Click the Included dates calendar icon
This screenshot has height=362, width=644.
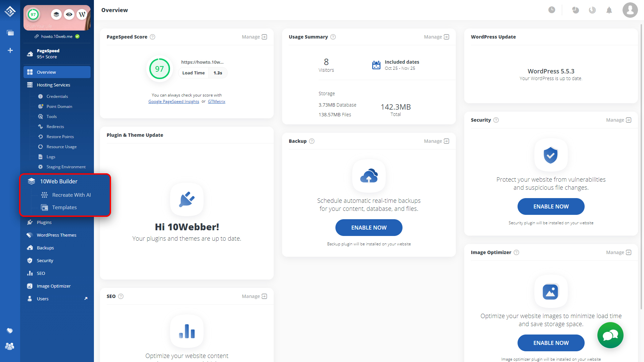point(376,65)
